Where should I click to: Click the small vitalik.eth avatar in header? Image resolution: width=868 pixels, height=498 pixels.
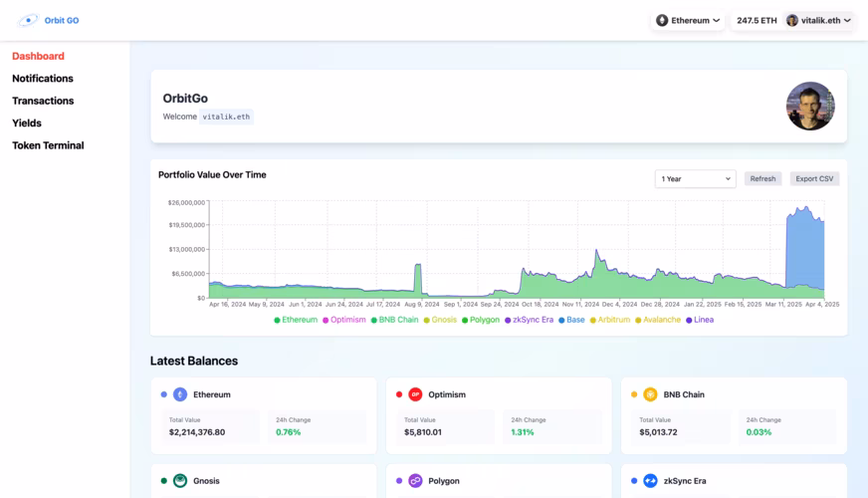[792, 21]
